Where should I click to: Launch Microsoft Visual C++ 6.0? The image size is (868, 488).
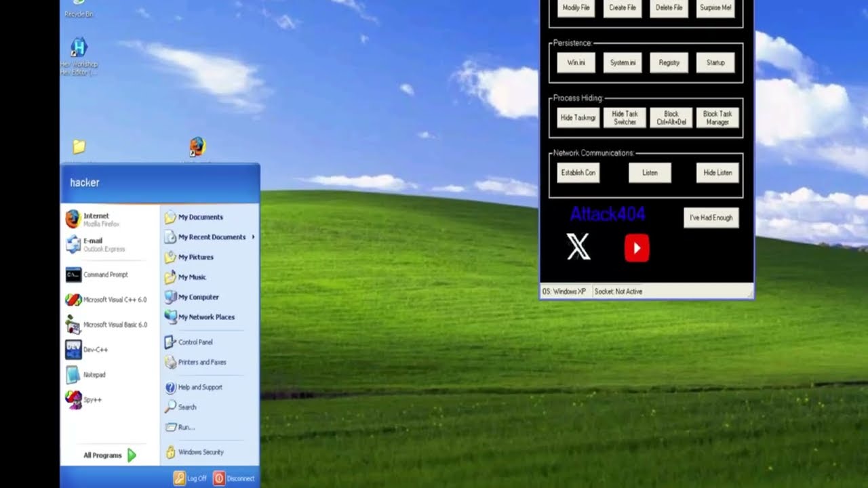(106, 300)
